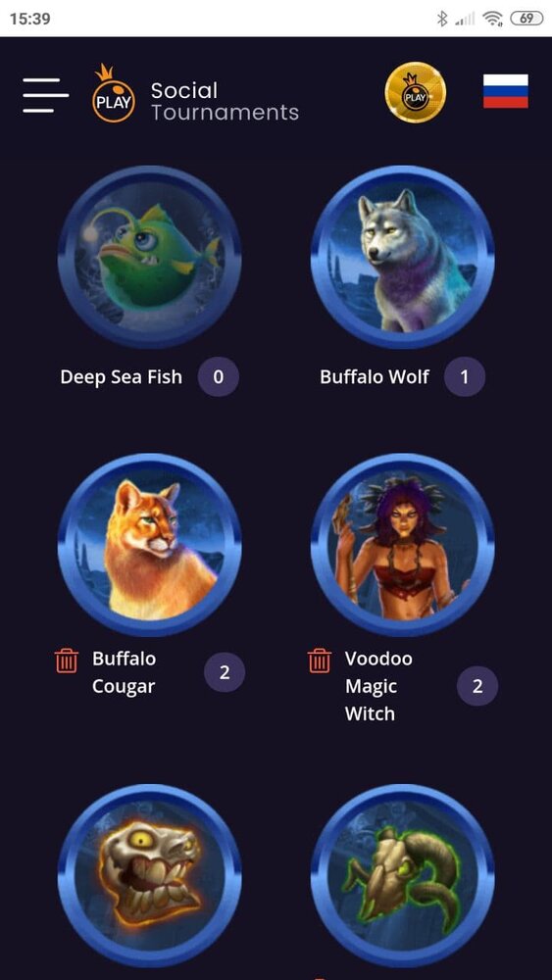This screenshot has height=980, width=552.
Task: Choose the Buffalo Cougar avatar image
Action: (149, 545)
